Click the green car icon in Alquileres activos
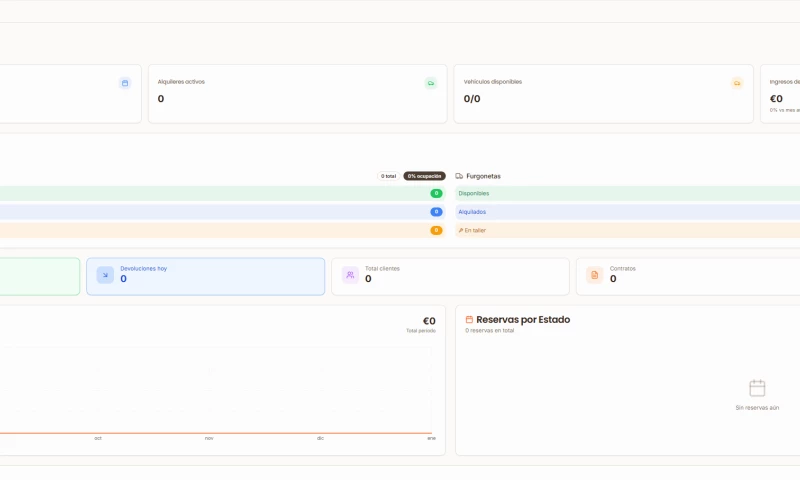 click(431, 83)
